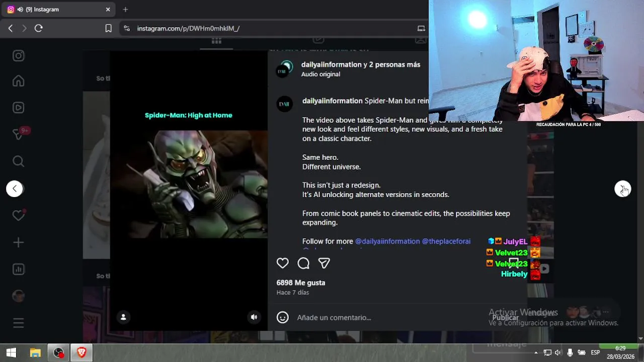644x362 pixels.
Task: Show hidden tray icons chevron
Action: pos(536,352)
